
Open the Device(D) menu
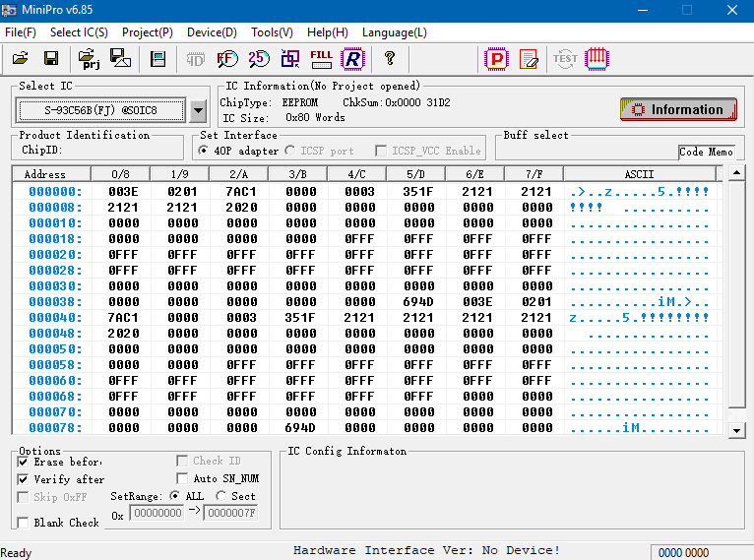[212, 32]
